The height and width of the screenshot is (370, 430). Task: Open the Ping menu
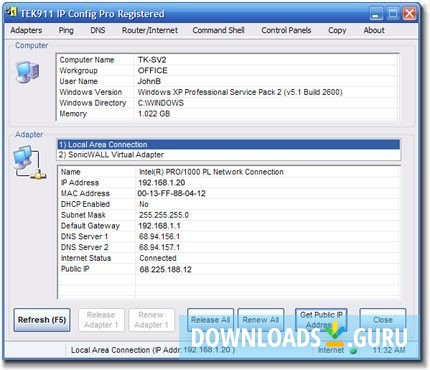[x=66, y=30]
